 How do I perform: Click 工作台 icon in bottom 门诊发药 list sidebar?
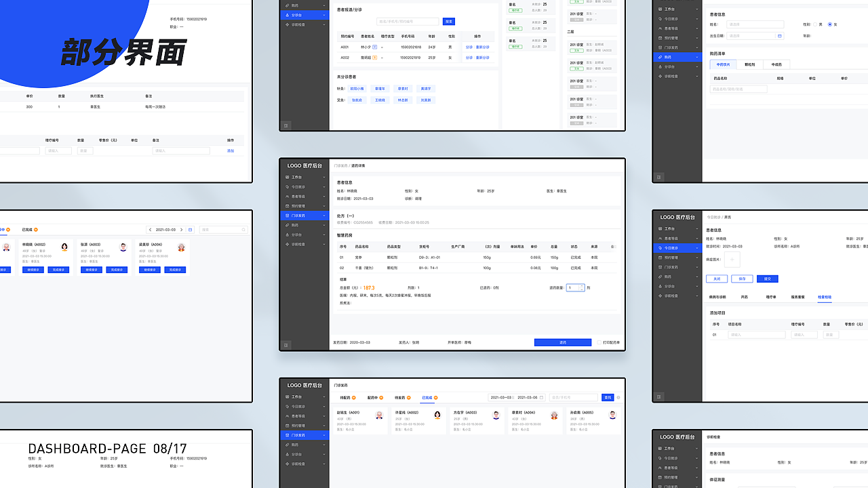[x=288, y=396]
